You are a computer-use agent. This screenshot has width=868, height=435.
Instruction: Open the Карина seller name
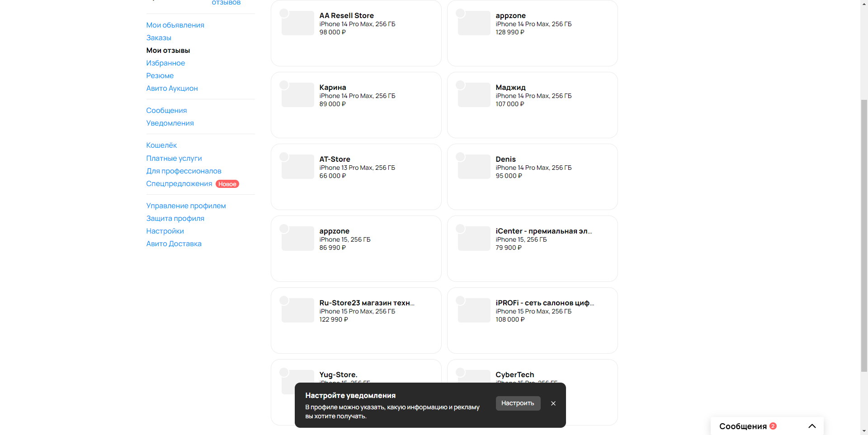click(x=333, y=87)
